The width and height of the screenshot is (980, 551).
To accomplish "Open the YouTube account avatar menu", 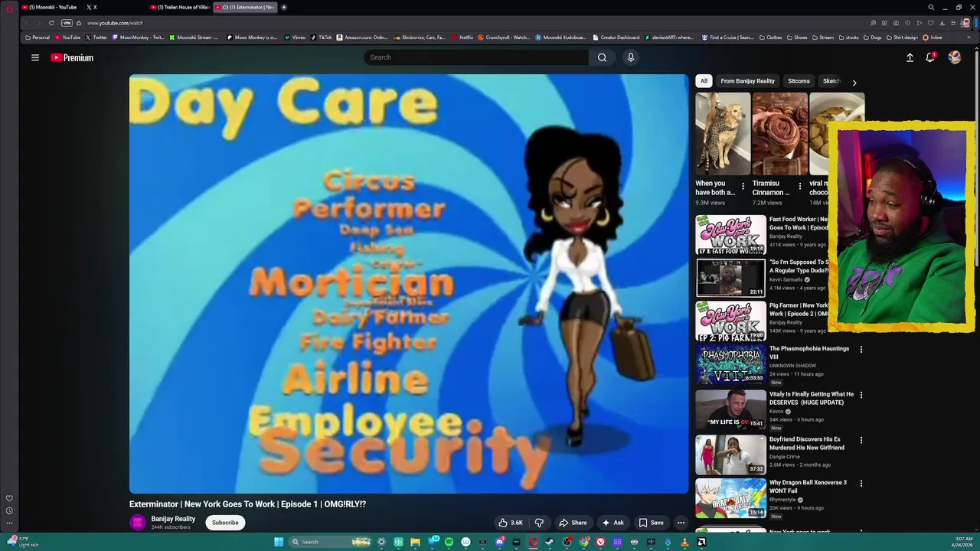I will pyautogui.click(x=954, y=57).
